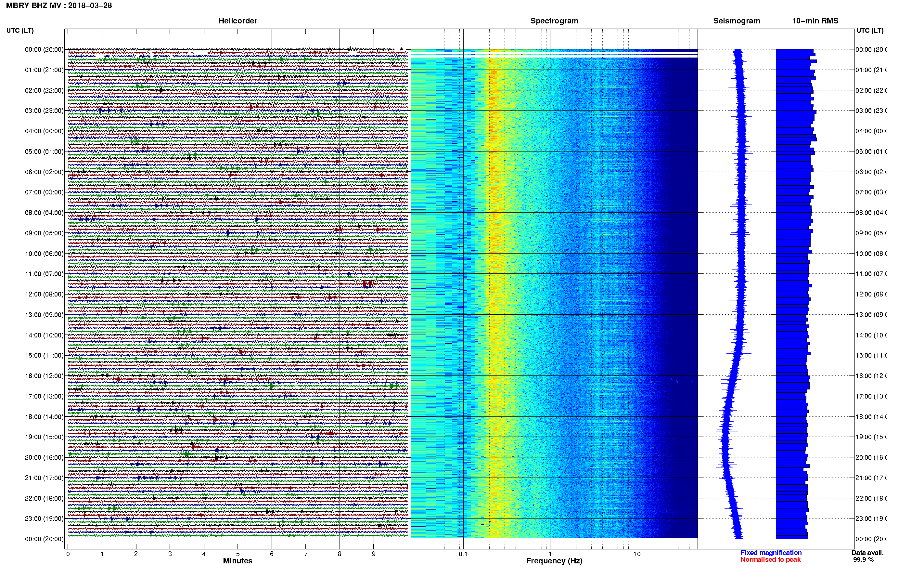Click the '7' tick on Minutes axis
This screenshot has height=578, width=924.
tap(306, 554)
